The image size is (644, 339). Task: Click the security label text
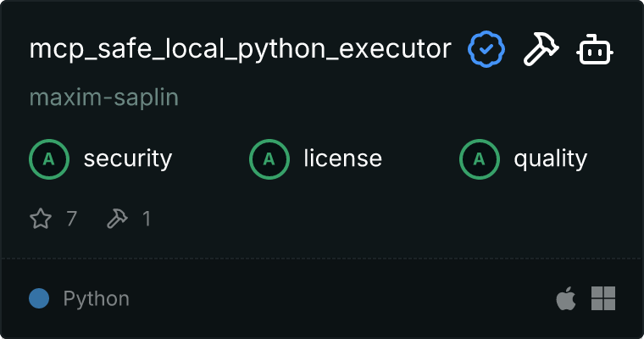click(x=127, y=158)
